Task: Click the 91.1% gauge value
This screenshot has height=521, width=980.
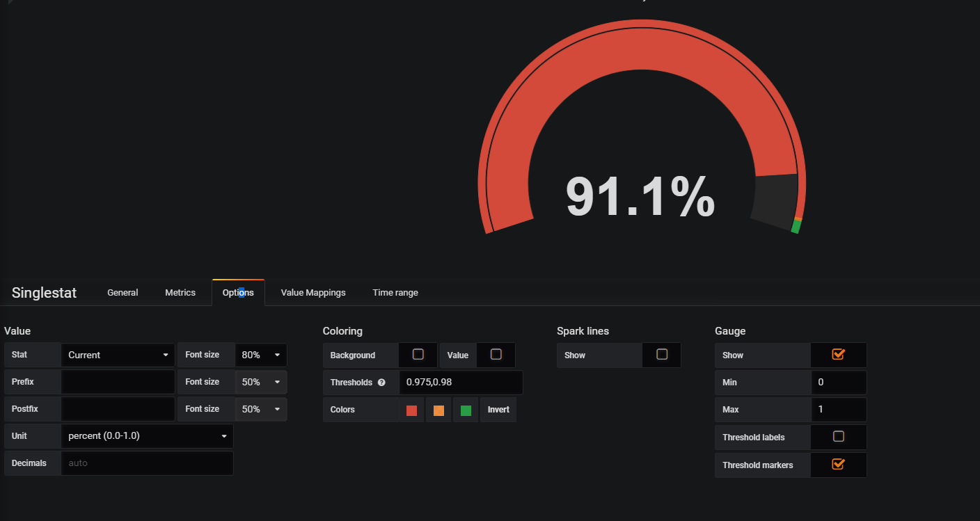Action: tap(640, 197)
